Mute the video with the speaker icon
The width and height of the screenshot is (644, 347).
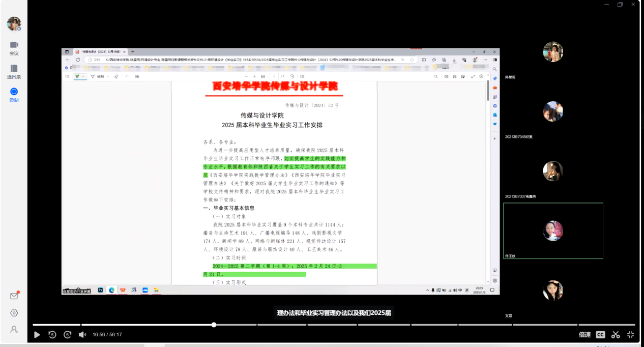coord(82,334)
